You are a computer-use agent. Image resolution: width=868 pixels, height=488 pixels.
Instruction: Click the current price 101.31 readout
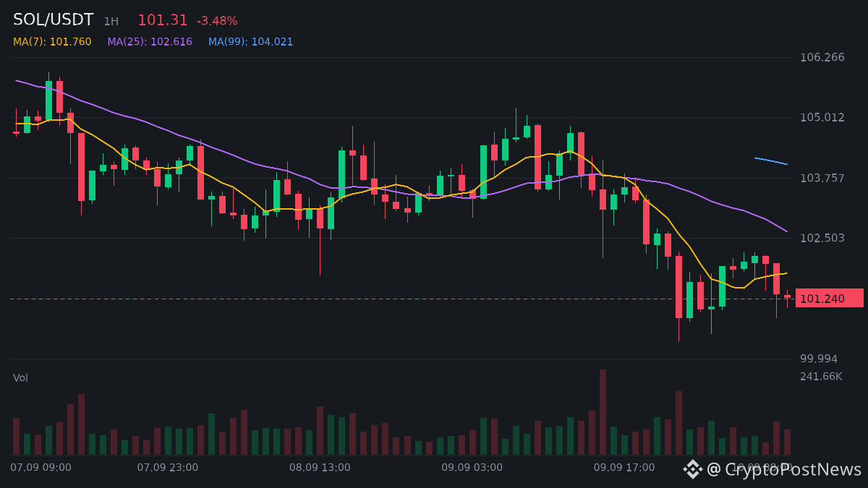point(163,20)
